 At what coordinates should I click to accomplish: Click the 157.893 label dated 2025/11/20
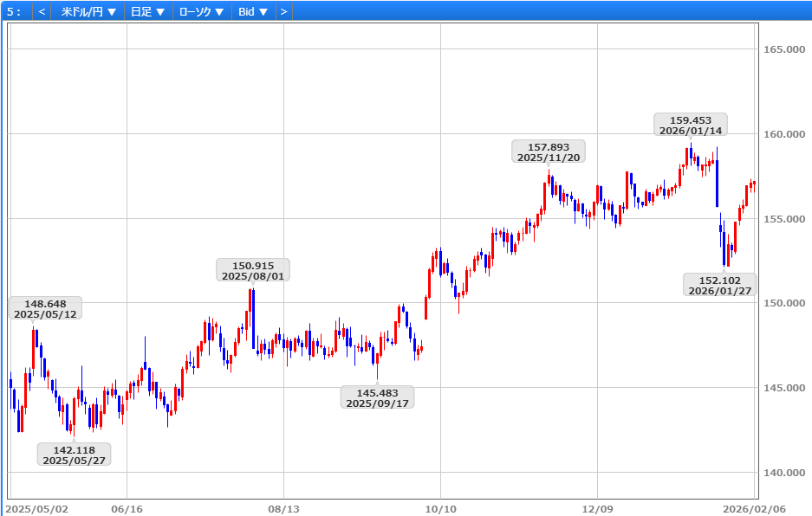point(549,152)
